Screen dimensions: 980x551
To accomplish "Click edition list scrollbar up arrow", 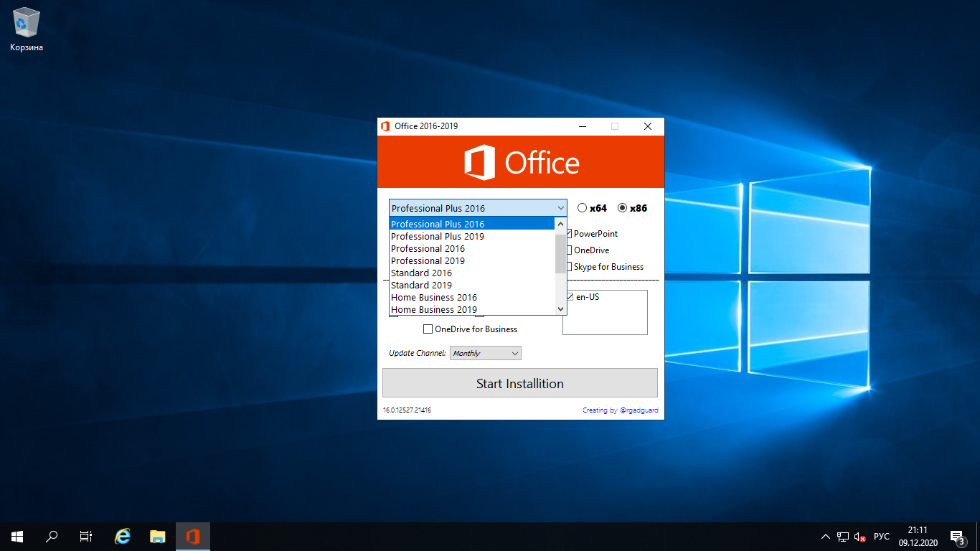I will coord(561,224).
